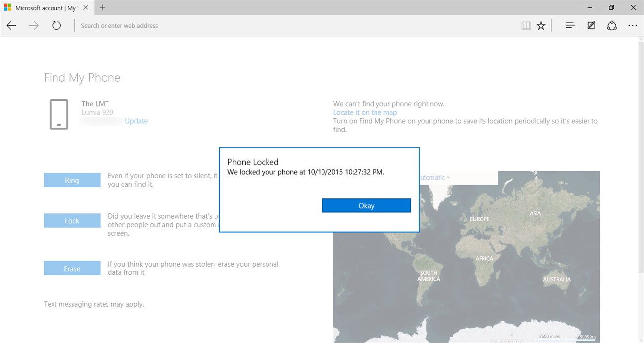
Task: Click South America label on the map
Action: point(429,276)
